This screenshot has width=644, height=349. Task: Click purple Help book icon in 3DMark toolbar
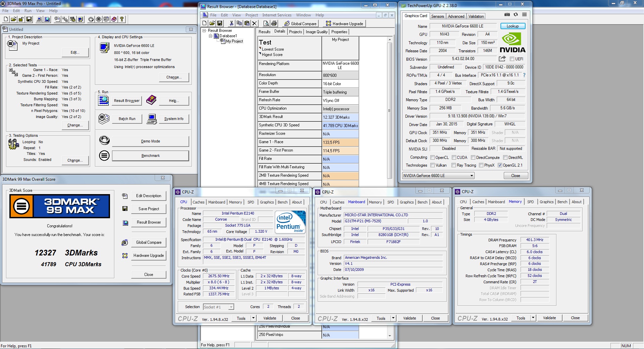click(x=114, y=19)
